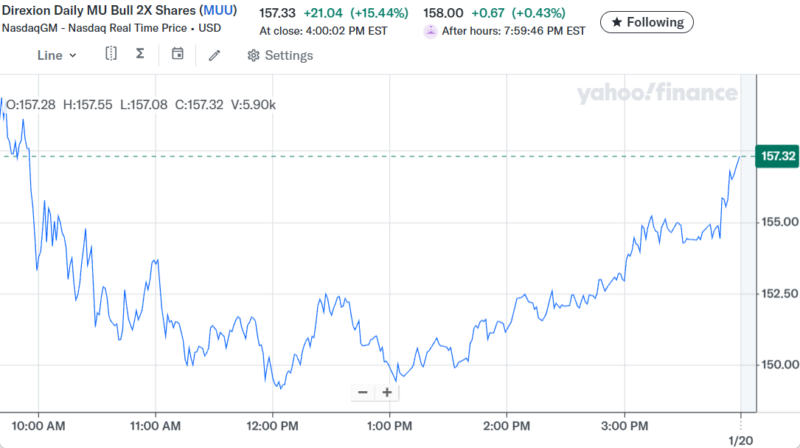Zoom in with the plus button
This screenshot has width=800, height=448.
[x=386, y=392]
